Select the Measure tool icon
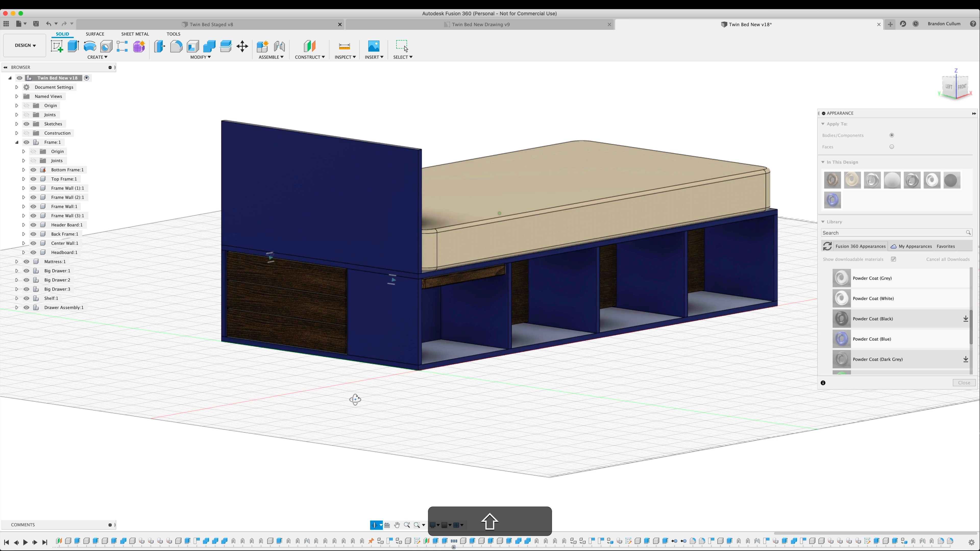980x551 pixels. coord(344,46)
